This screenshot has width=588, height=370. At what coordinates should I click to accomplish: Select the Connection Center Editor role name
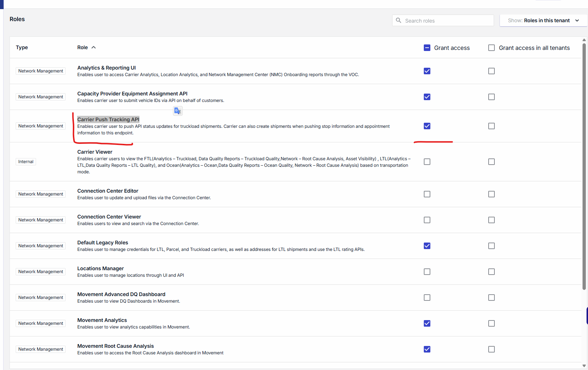pos(108,191)
